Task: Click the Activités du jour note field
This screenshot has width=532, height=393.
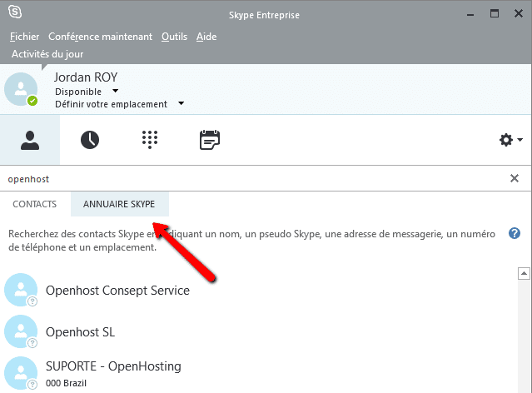Action: click(47, 54)
